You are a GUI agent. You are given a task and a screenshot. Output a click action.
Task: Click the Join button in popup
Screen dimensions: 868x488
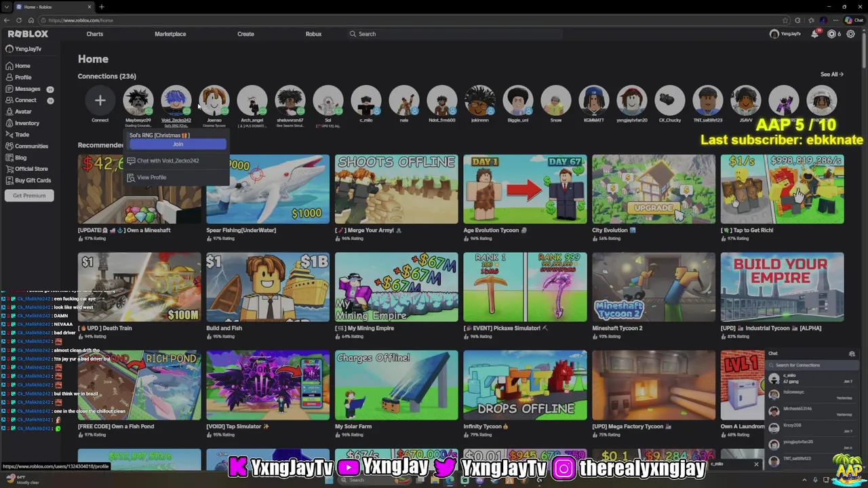pyautogui.click(x=178, y=144)
